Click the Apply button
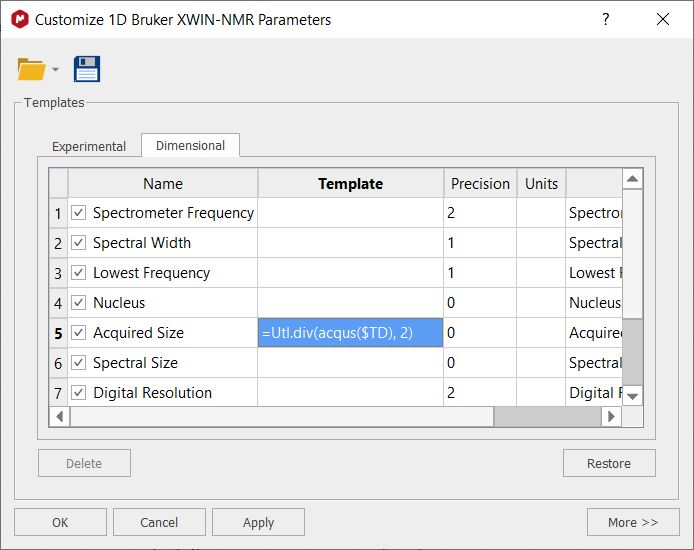Image resolution: width=694 pixels, height=550 pixels. pos(258,522)
